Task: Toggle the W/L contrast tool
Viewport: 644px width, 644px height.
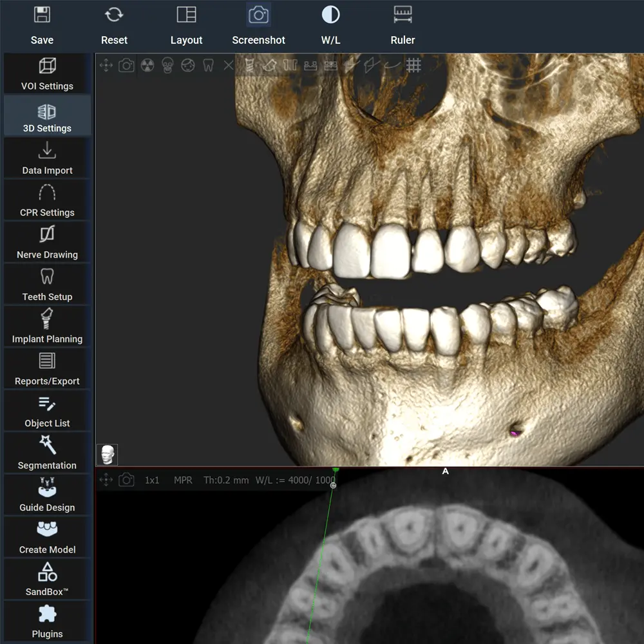Action: [330, 24]
